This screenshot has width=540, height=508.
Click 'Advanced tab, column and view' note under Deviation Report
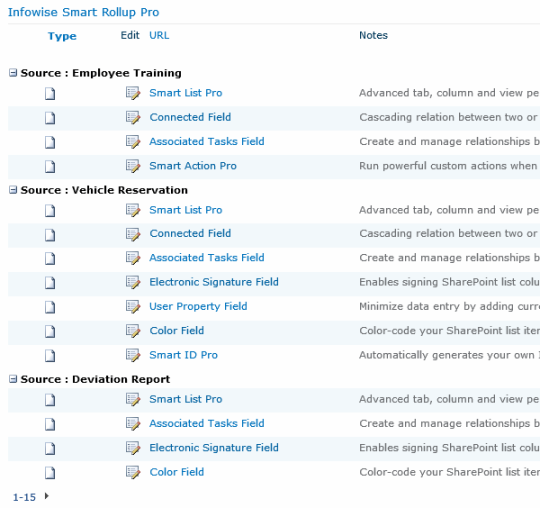449,399
